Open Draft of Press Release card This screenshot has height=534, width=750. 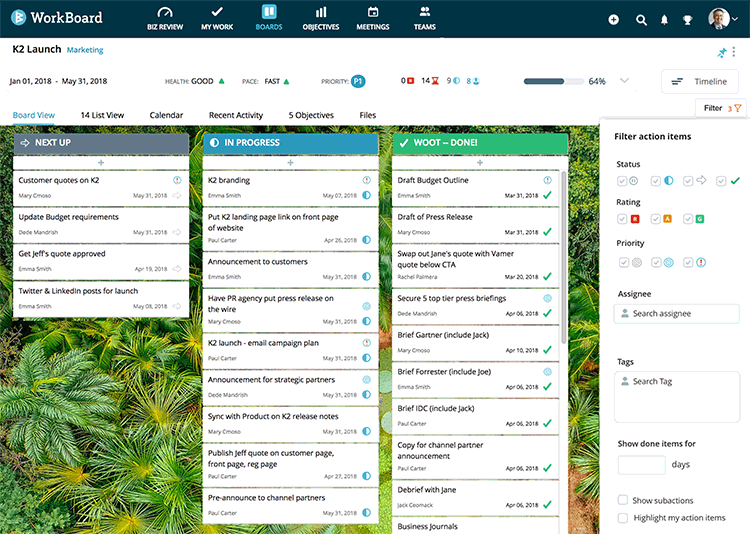pos(476,224)
